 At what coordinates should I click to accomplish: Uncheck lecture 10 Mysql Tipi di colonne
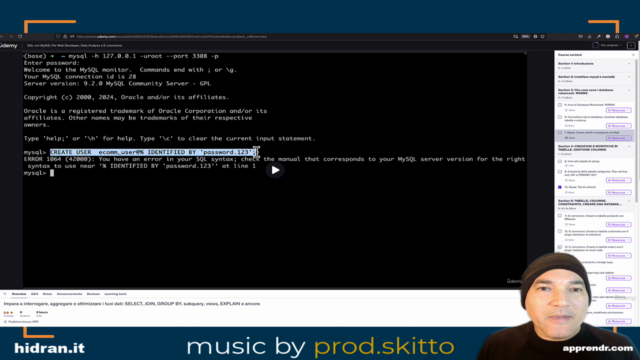tap(560, 187)
